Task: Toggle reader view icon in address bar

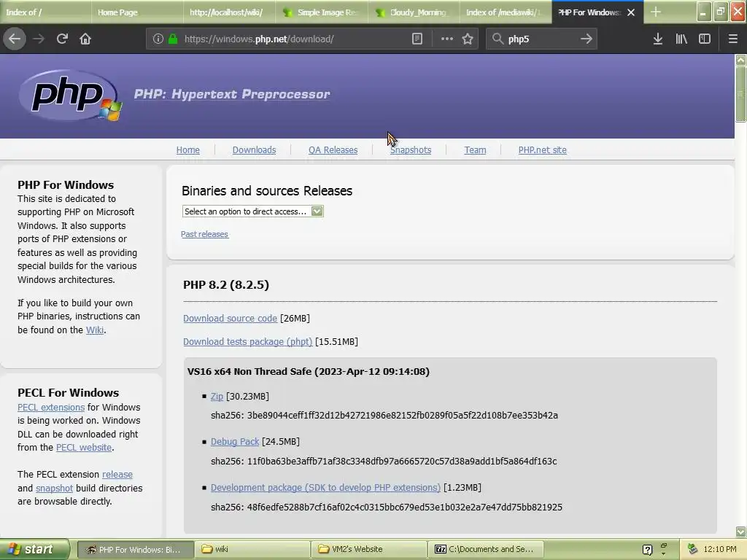Action: [417, 39]
